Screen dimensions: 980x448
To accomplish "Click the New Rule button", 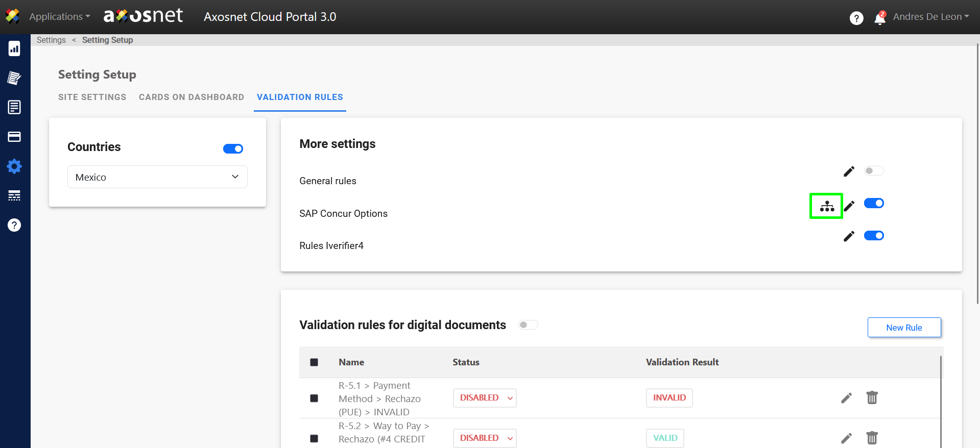I will 904,328.
